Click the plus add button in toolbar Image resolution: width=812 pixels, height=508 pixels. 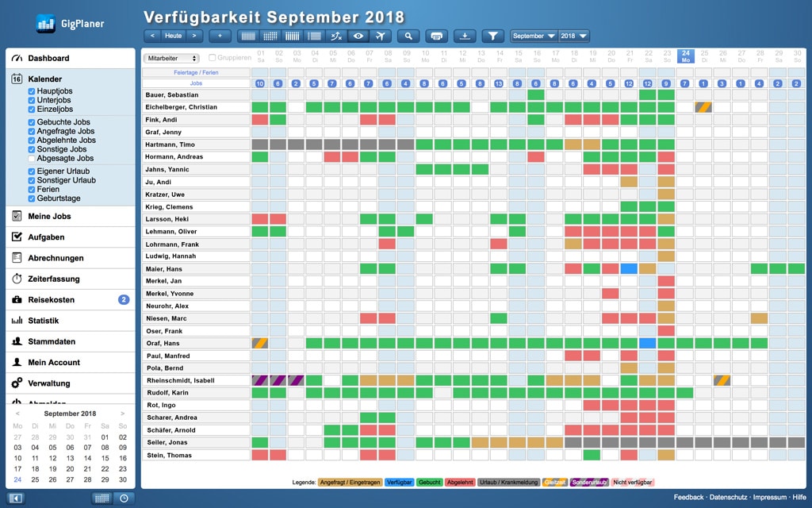pos(220,36)
